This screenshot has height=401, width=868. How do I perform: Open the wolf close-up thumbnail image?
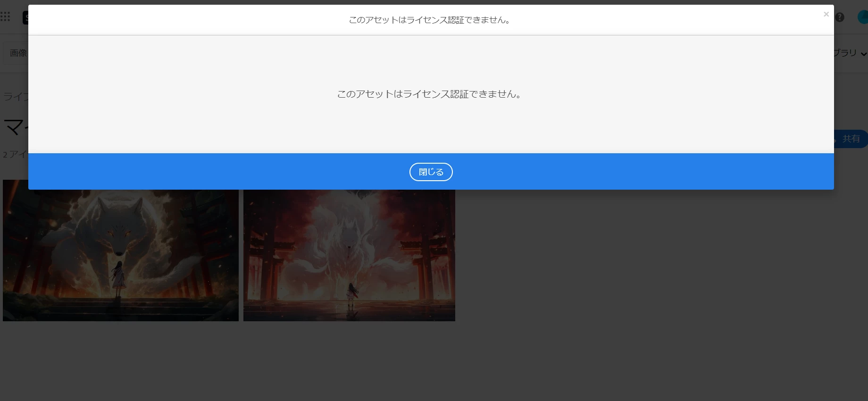121,255
